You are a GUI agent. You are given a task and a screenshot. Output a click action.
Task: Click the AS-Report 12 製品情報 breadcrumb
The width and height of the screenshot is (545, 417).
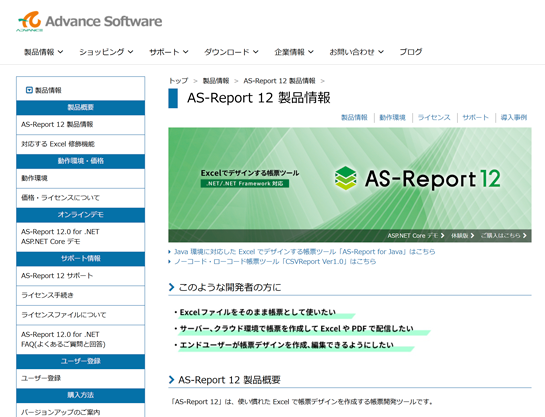[x=279, y=81]
